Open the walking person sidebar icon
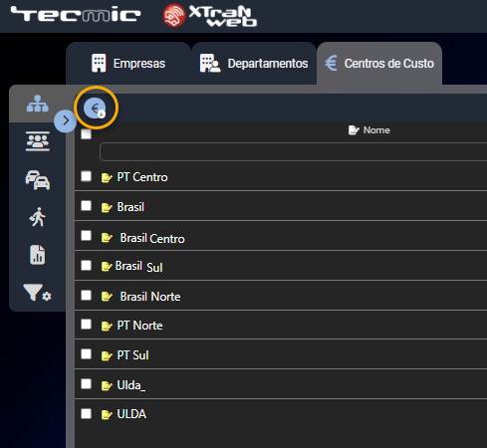The height and width of the screenshot is (448, 487). [38, 217]
